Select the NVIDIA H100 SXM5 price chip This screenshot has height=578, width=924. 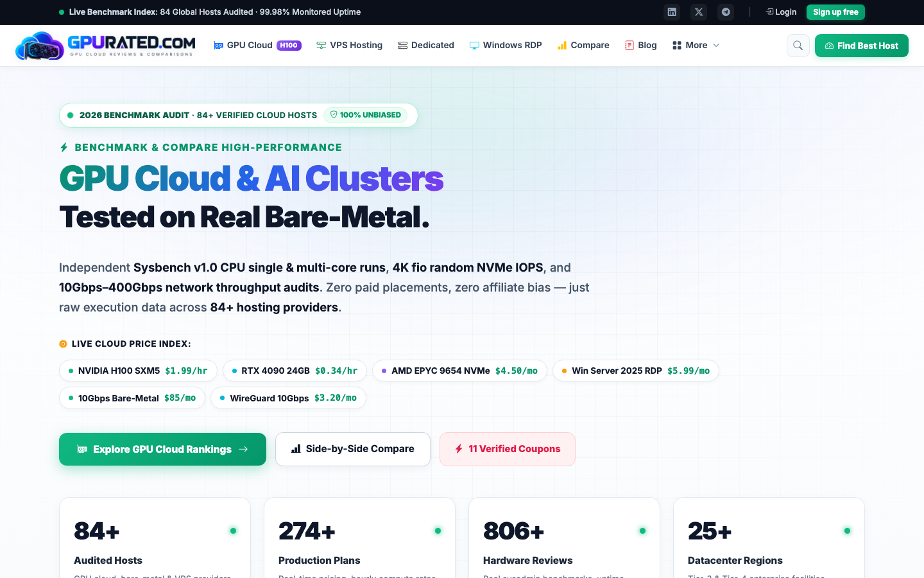(138, 371)
